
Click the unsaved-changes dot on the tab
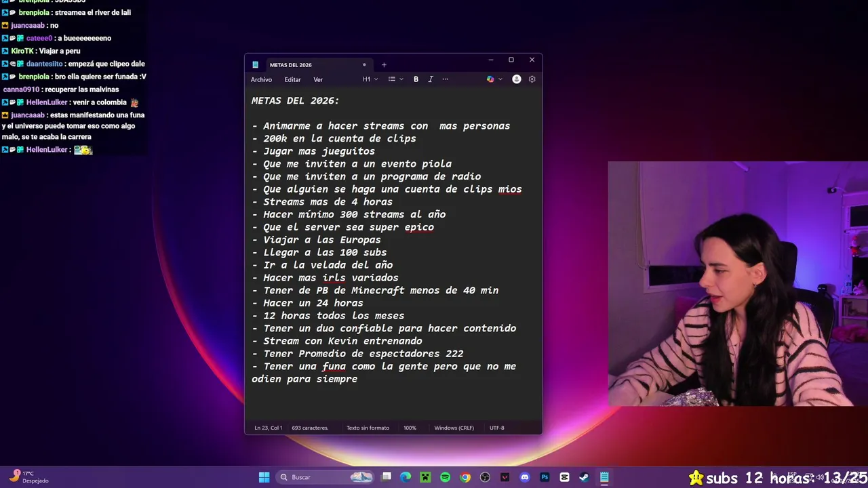(364, 65)
